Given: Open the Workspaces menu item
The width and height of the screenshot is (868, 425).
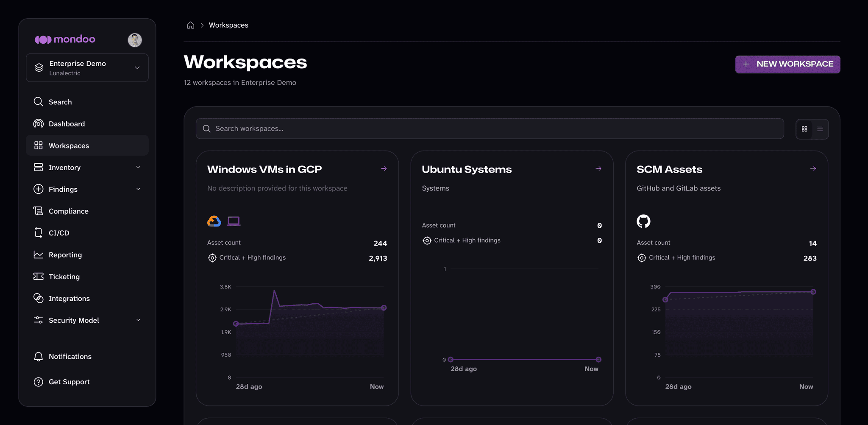Looking at the screenshot, I should pyautogui.click(x=87, y=145).
